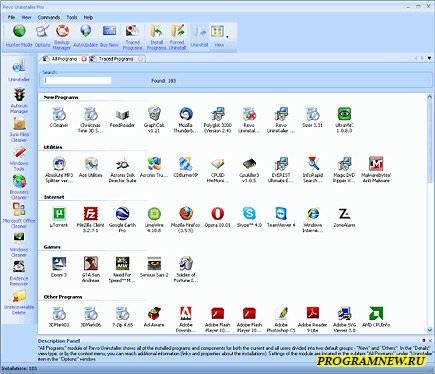Select the Ace Utilities program icon
This screenshot has width=435, height=374.
(x=91, y=167)
